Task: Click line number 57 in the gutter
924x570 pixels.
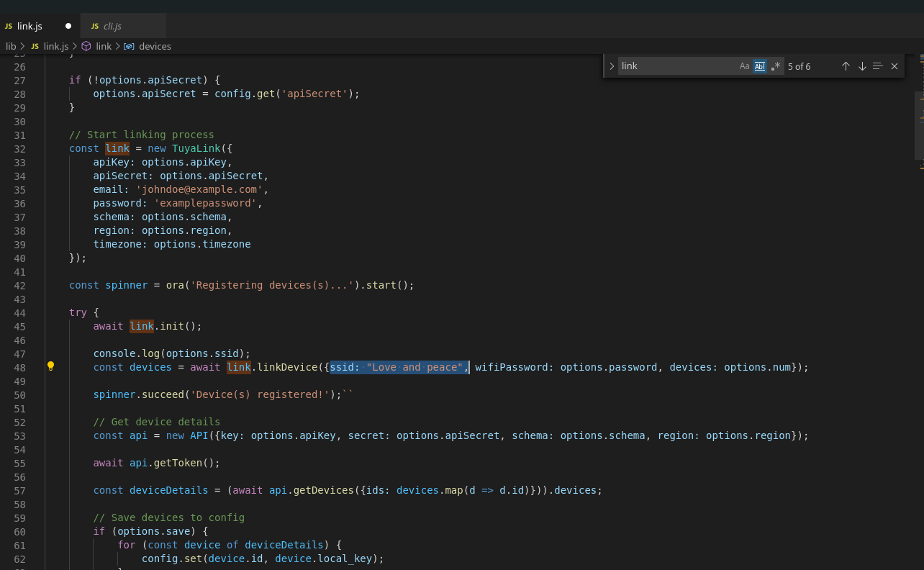Action: coord(19,490)
